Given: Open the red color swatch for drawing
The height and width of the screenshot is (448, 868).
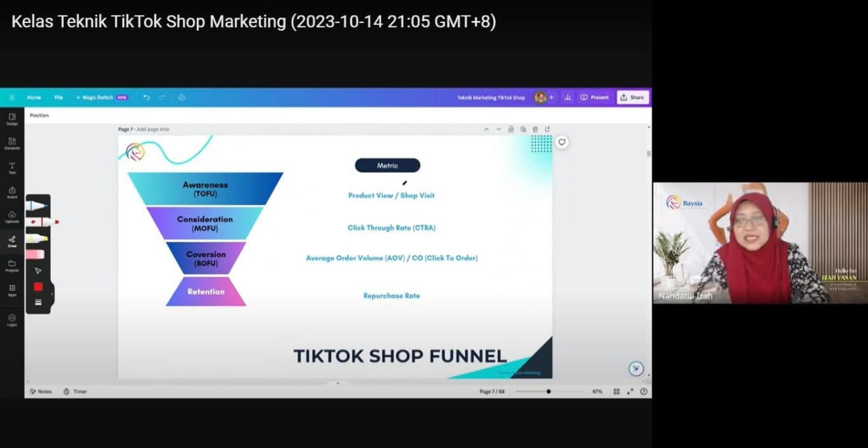Looking at the screenshot, I should click(x=38, y=286).
